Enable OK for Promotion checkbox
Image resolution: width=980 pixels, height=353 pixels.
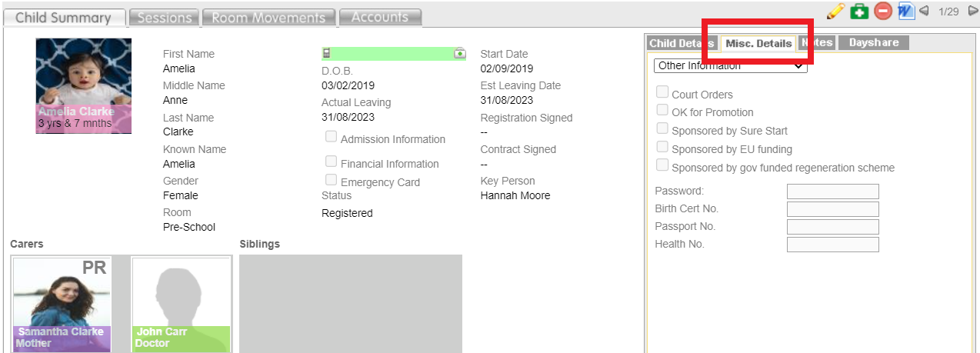[662, 111]
